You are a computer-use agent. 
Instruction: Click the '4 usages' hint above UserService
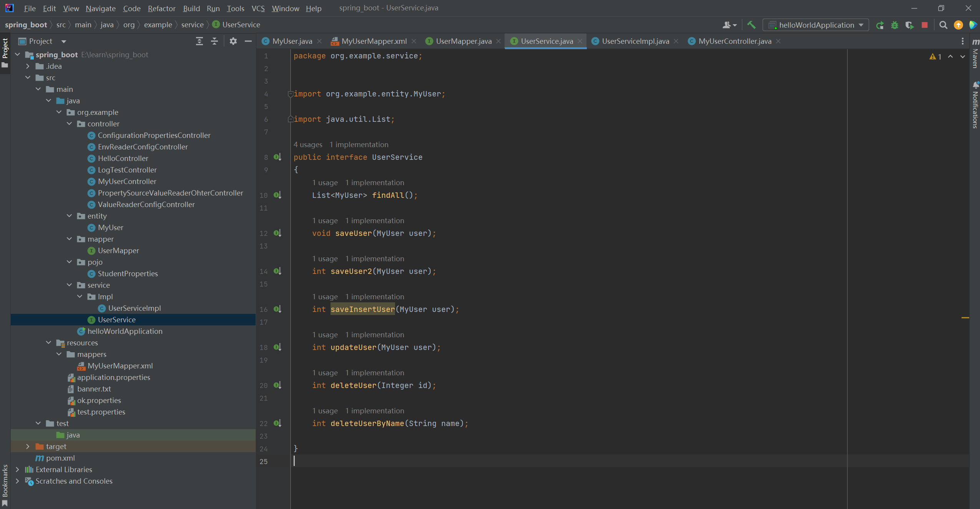pos(308,144)
